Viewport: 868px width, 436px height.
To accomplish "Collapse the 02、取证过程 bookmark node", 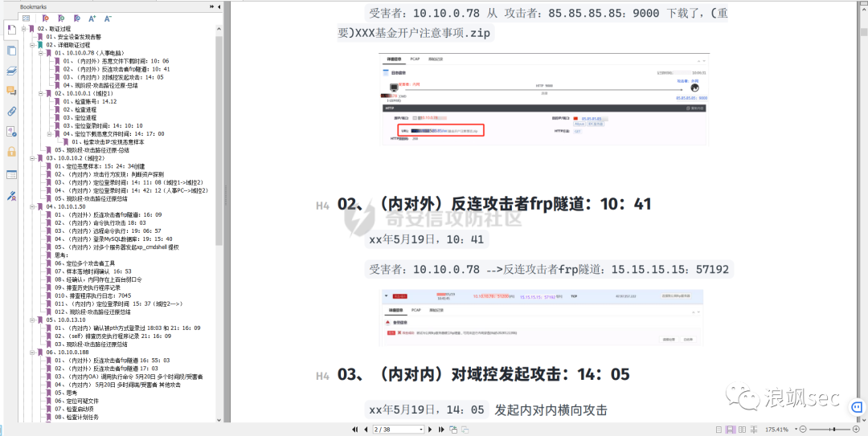I will pos(24,29).
